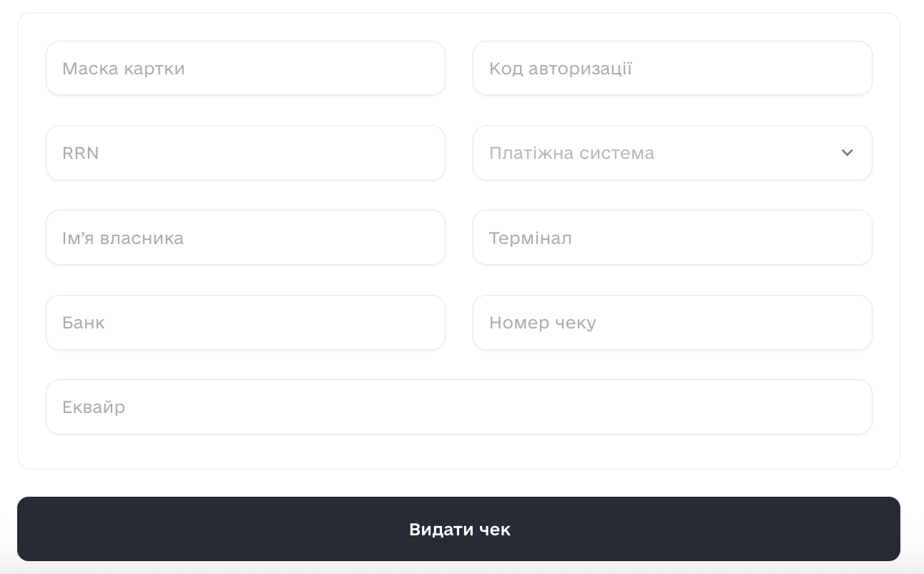Click the Еквайр text field
The width and height of the screenshot is (924, 574).
(x=458, y=407)
